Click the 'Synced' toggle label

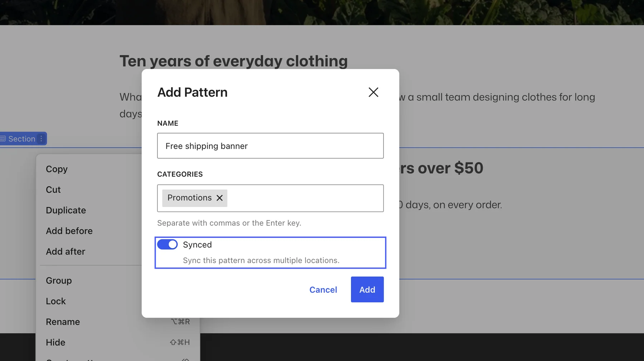click(197, 245)
